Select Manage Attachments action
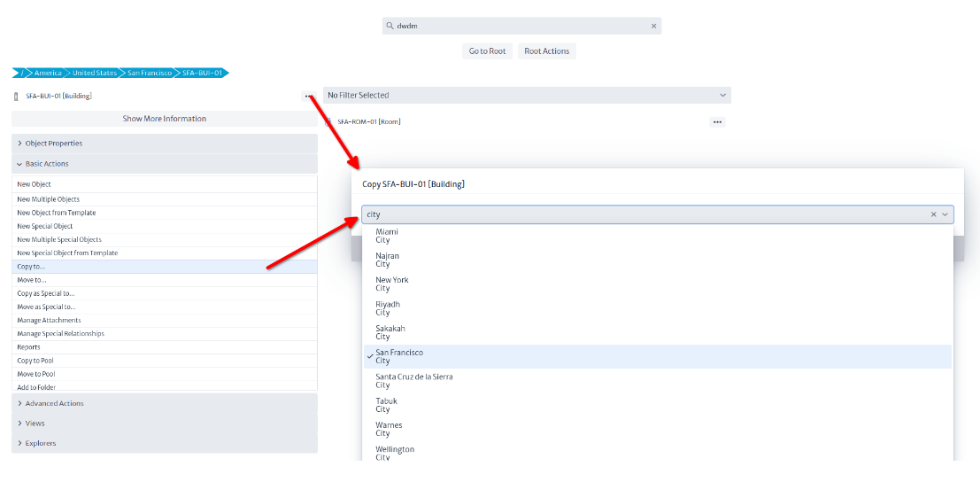980x482 pixels. point(49,321)
